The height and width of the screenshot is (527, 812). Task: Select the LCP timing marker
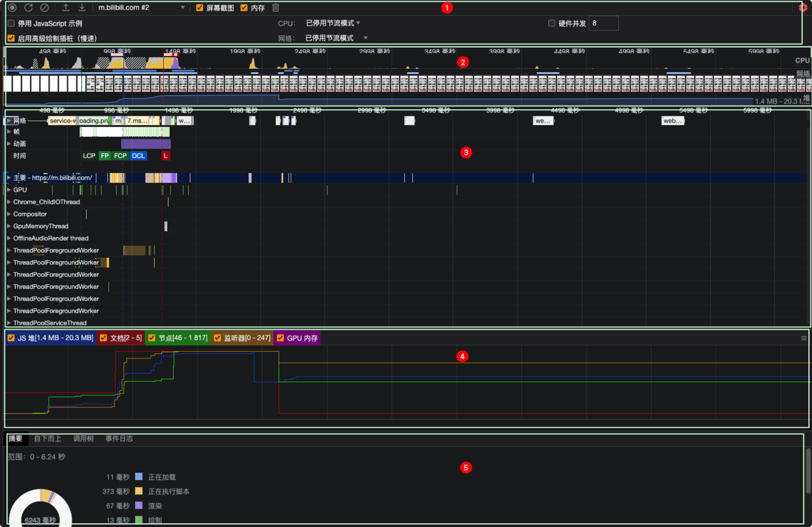[x=89, y=156]
